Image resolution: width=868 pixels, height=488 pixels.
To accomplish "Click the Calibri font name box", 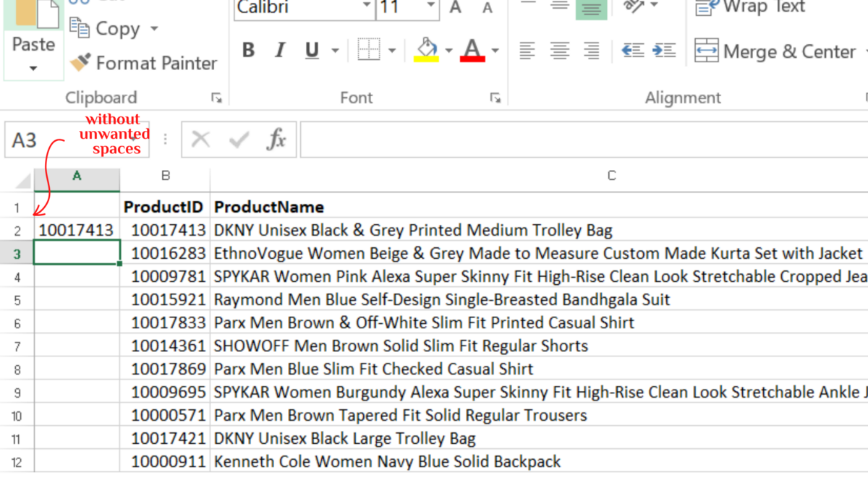I will click(297, 7).
